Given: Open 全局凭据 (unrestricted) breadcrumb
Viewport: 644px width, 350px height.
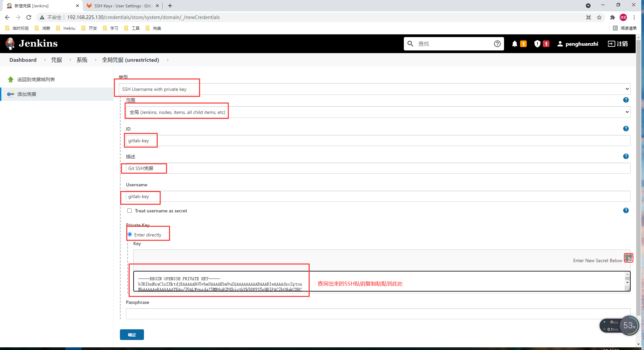Looking at the screenshot, I should click(131, 60).
